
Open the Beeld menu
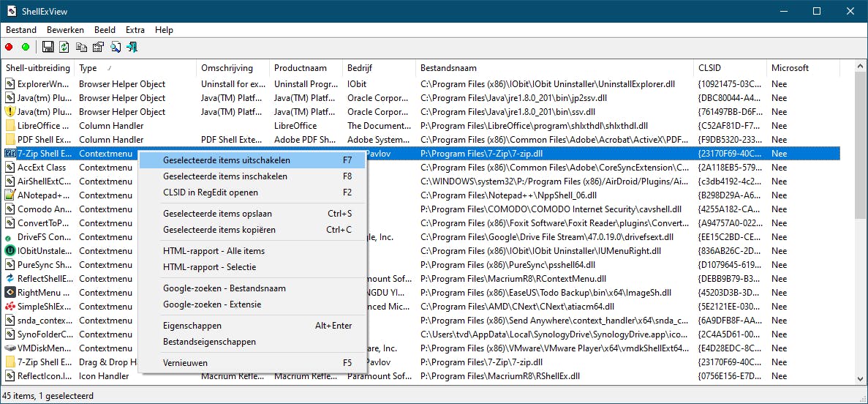(x=105, y=30)
